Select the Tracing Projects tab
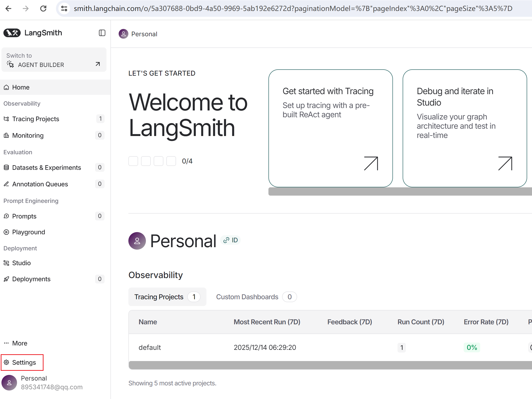 coord(167,297)
